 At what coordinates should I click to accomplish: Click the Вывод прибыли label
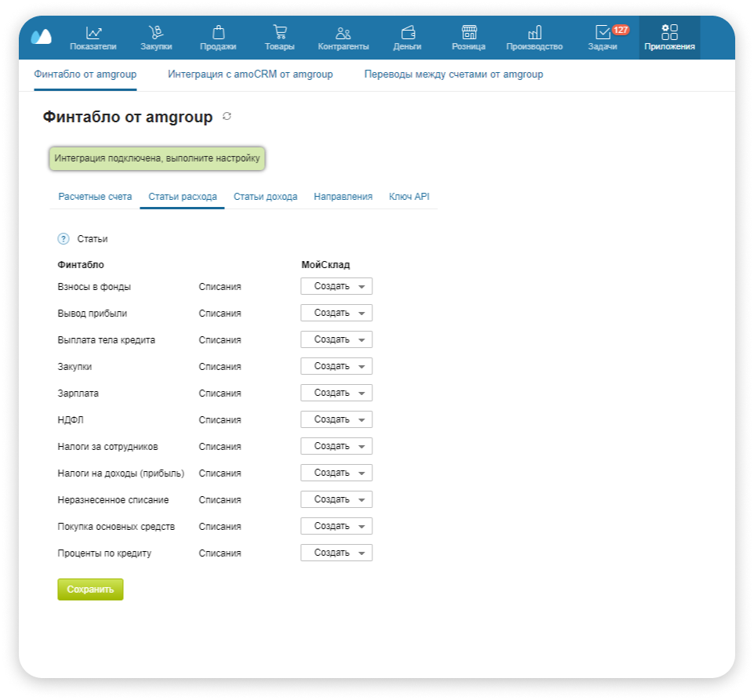point(92,314)
